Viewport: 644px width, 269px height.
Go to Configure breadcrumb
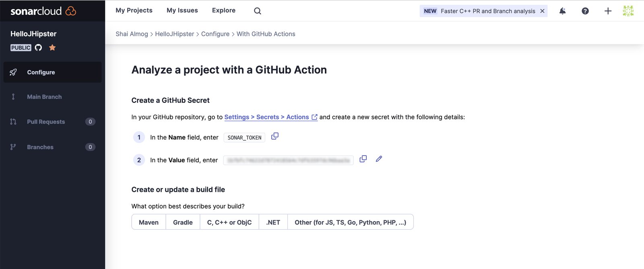click(215, 34)
